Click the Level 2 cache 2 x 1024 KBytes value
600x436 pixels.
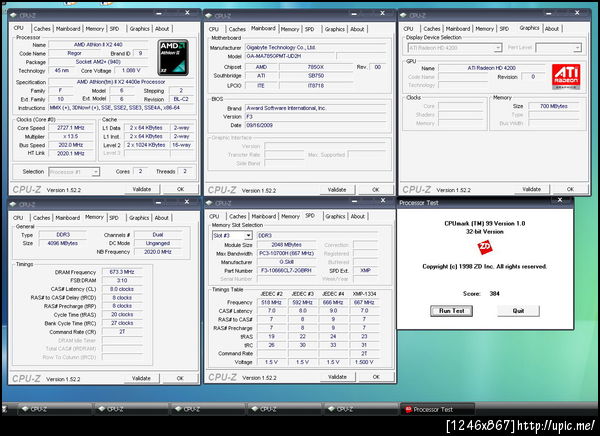click(x=146, y=145)
